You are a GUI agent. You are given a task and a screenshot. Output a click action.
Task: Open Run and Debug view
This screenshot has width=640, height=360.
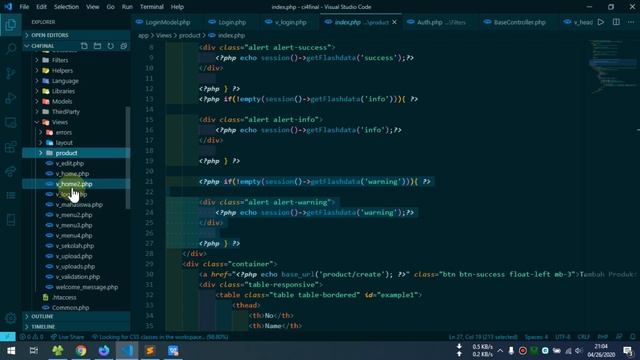11,98
